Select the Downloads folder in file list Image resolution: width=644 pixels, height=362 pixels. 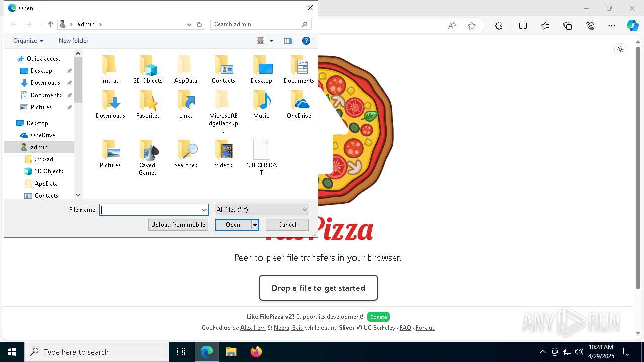[110, 105]
